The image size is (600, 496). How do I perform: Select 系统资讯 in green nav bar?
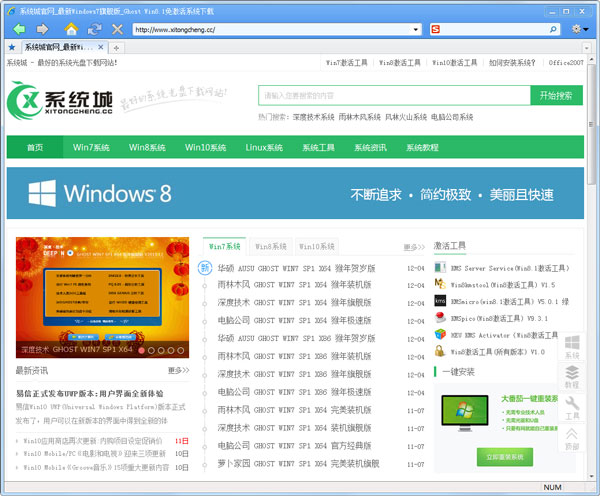coord(370,147)
